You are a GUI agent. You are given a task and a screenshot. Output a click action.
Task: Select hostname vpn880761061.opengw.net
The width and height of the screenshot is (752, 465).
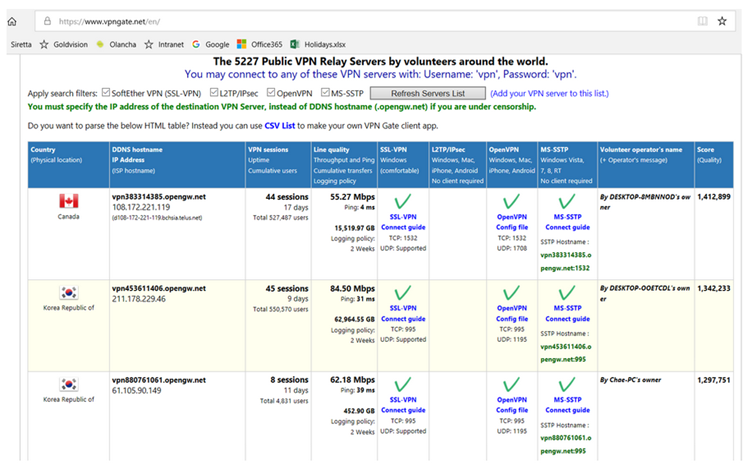coord(159,380)
